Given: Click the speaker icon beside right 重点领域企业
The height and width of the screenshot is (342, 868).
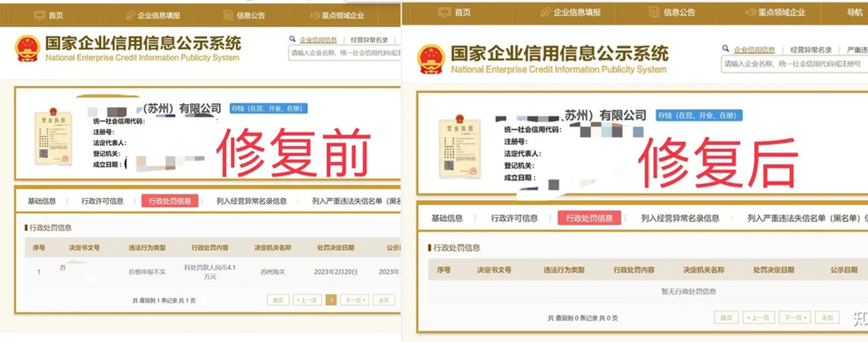Looking at the screenshot, I should tap(751, 12).
